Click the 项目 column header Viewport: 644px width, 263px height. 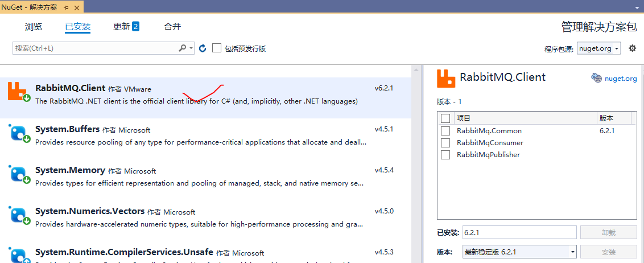525,118
